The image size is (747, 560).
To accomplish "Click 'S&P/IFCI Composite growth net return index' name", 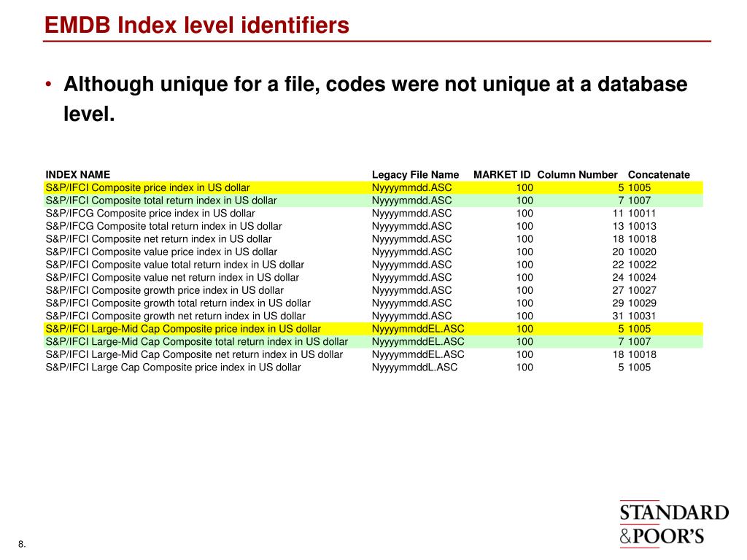I will coord(175,316).
